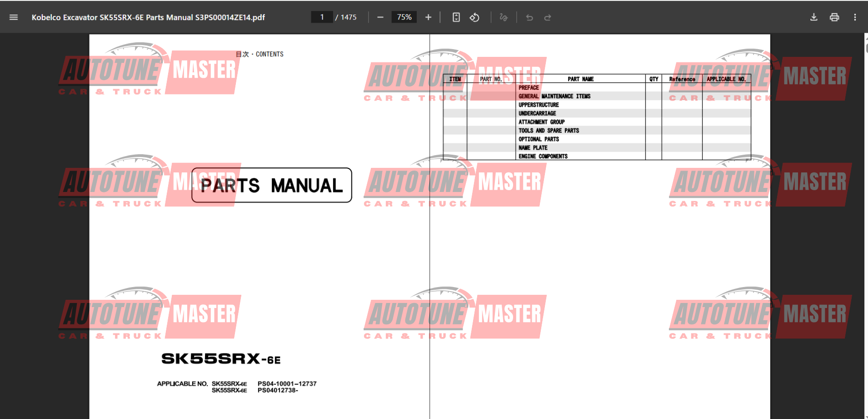Download the PDF file
This screenshot has height=419, width=868.
click(813, 17)
